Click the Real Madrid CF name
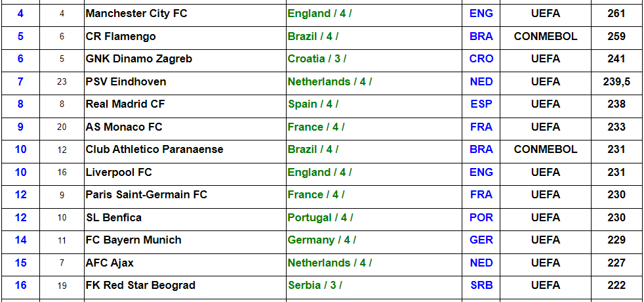 (x=125, y=104)
